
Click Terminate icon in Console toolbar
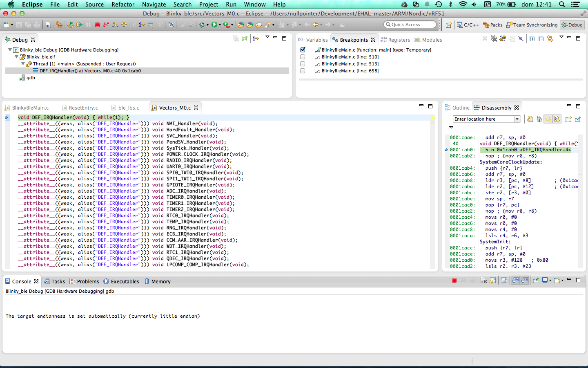pyautogui.click(x=454, y=280)
